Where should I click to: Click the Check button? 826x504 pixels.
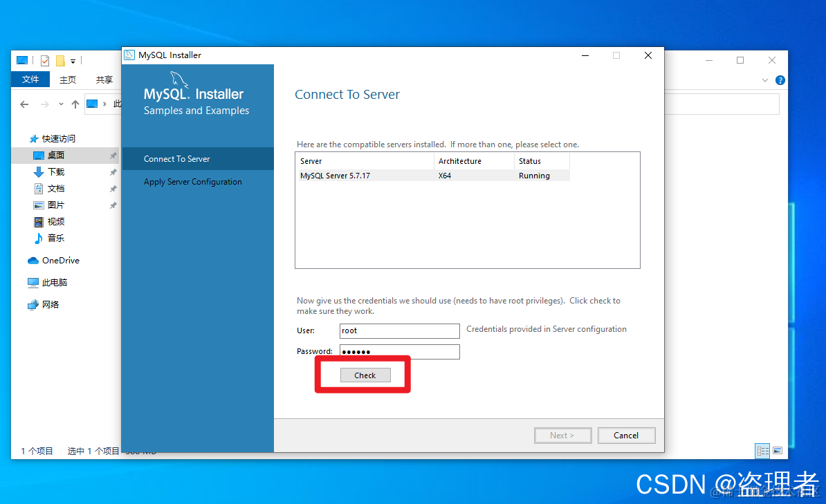coord(365,375)
